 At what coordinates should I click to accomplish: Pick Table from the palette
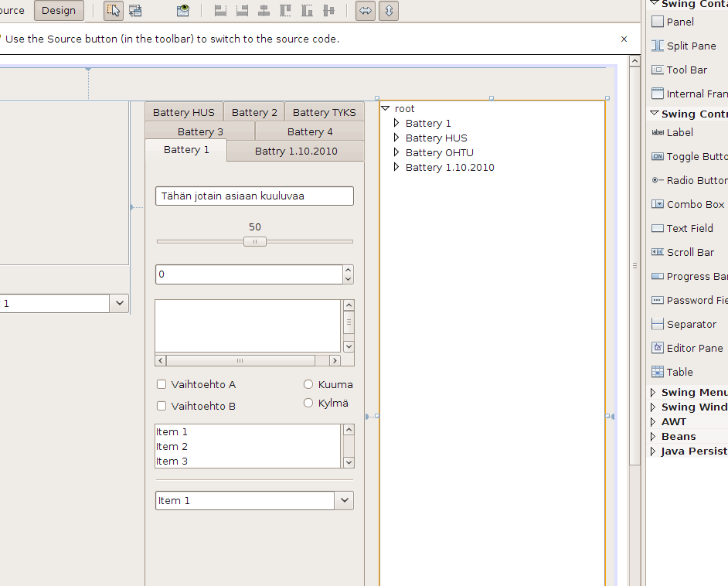[x=672, y=372]
